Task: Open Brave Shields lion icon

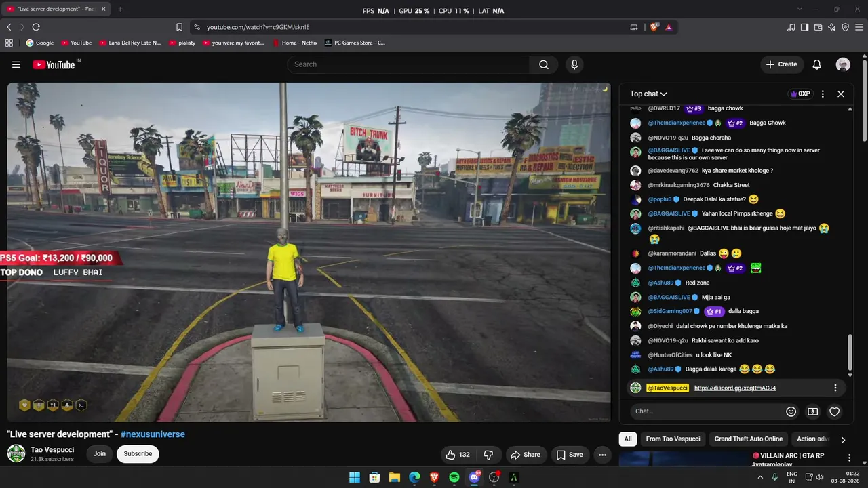Action: point(654,27)
